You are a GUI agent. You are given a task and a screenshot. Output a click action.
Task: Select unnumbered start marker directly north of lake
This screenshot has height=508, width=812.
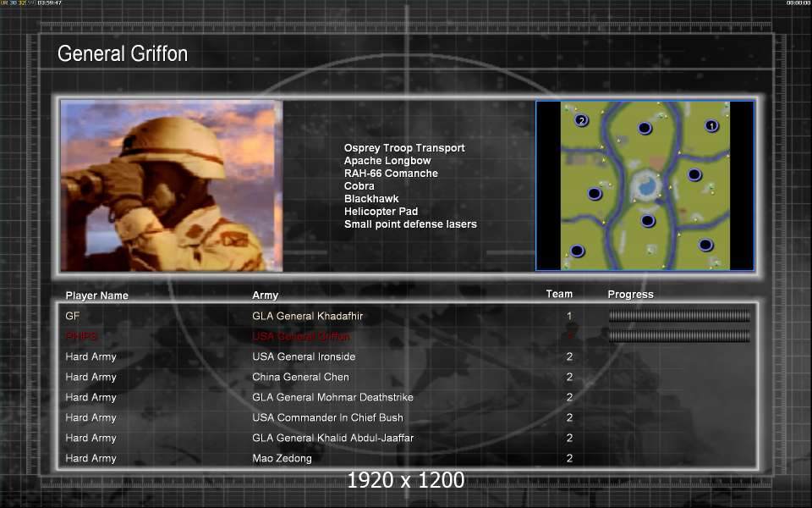pyautogui.click(x=645, y=128)
